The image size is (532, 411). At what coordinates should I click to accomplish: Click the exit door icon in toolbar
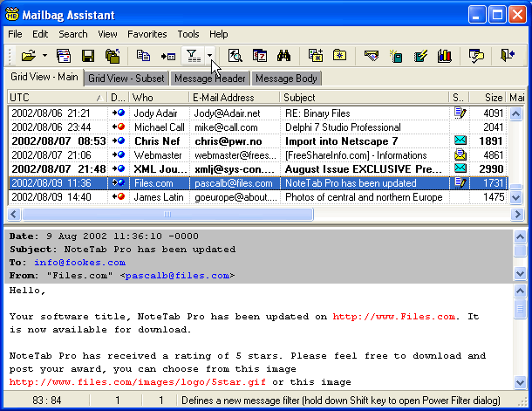click(508, 56)
